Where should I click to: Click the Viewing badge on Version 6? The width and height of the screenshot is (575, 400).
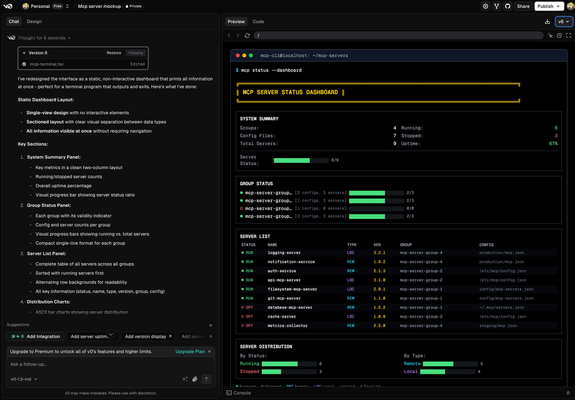click(x=135, y=53)
